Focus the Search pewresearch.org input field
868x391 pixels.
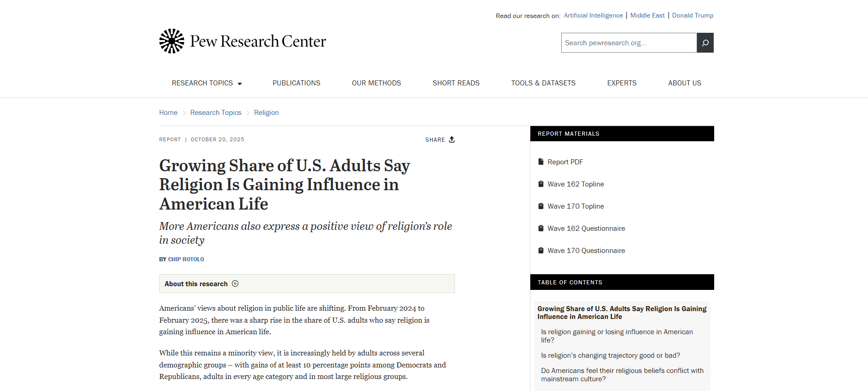click(629, 43)
